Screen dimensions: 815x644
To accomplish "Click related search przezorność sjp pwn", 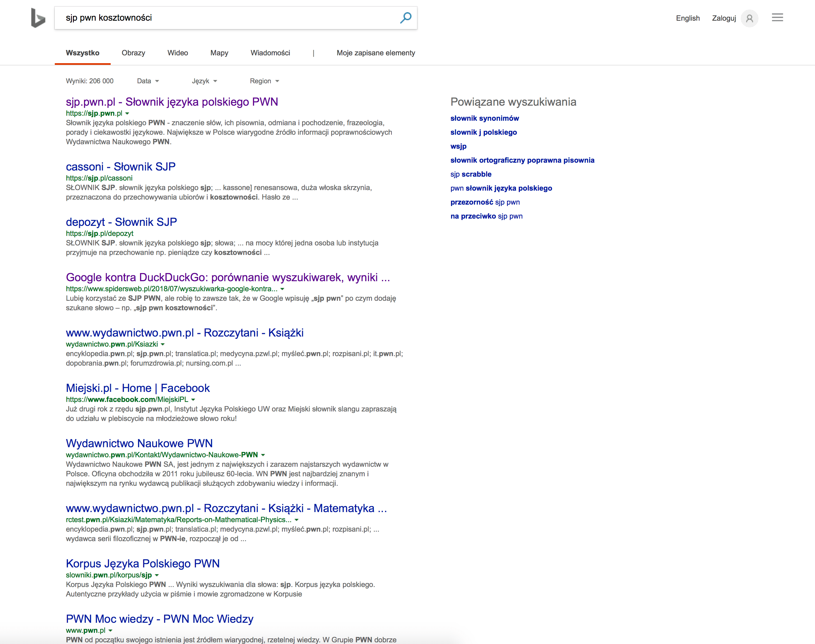I will (485, 202).
